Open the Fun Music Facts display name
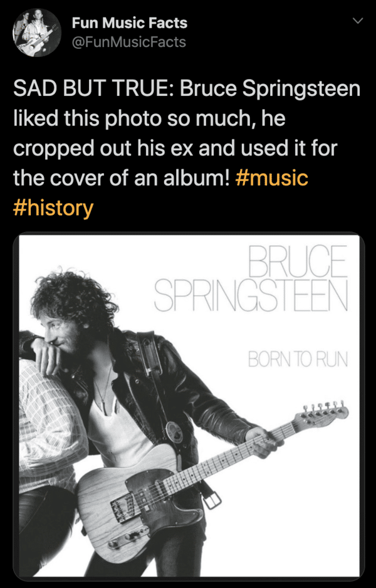Image resolution: width=376 pixels, height=588 pixels. click(x=129, y=24)
